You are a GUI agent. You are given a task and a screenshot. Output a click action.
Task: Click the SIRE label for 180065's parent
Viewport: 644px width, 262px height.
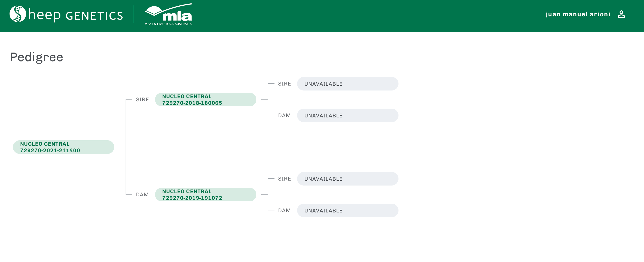coord(284,84)
